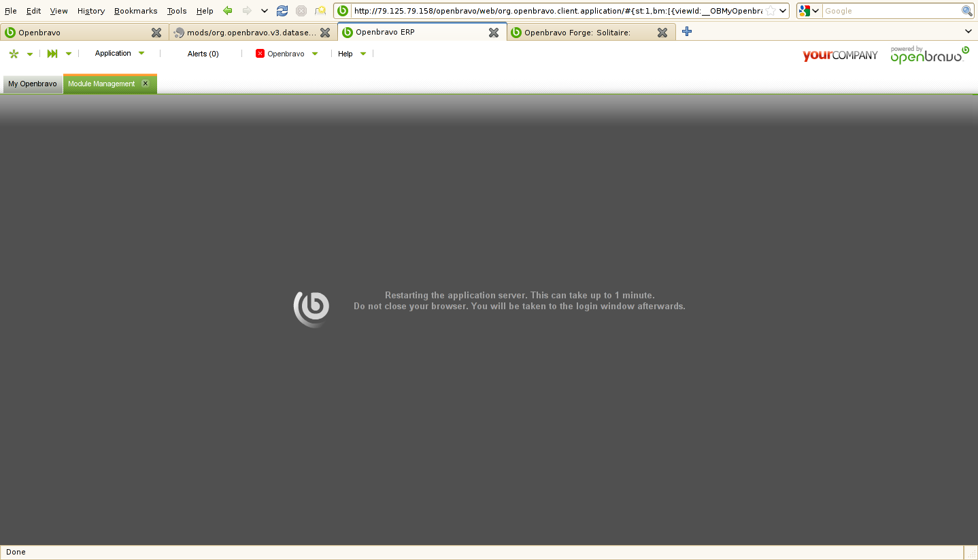Click the yourCOMPANY logo
The image size is (978, 560).
tap(840, 55)
